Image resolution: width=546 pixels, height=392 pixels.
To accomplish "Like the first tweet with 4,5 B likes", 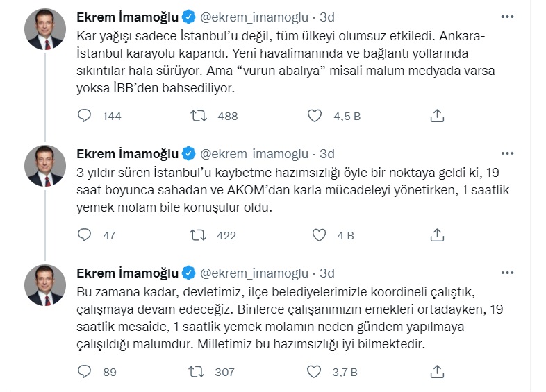I will tap(315, 116).
